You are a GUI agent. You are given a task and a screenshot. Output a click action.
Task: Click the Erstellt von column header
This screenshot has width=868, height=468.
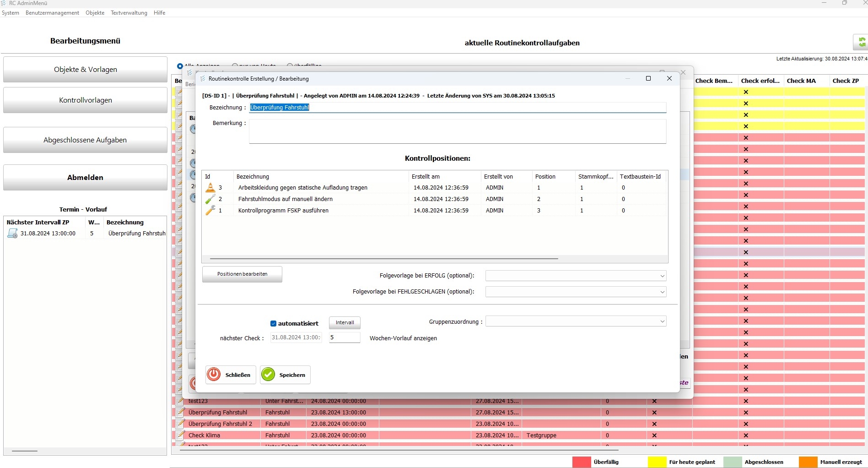[507, 176]
